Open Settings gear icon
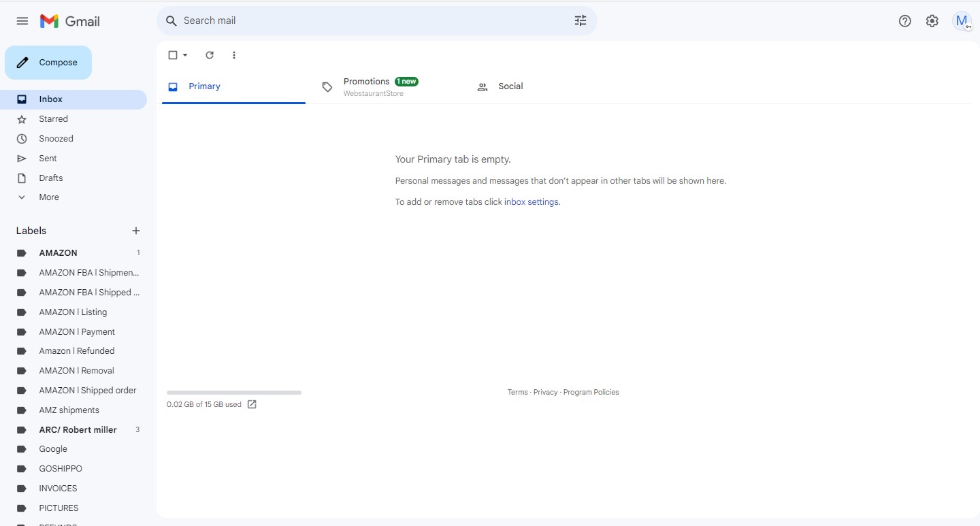 click(932, 21)
